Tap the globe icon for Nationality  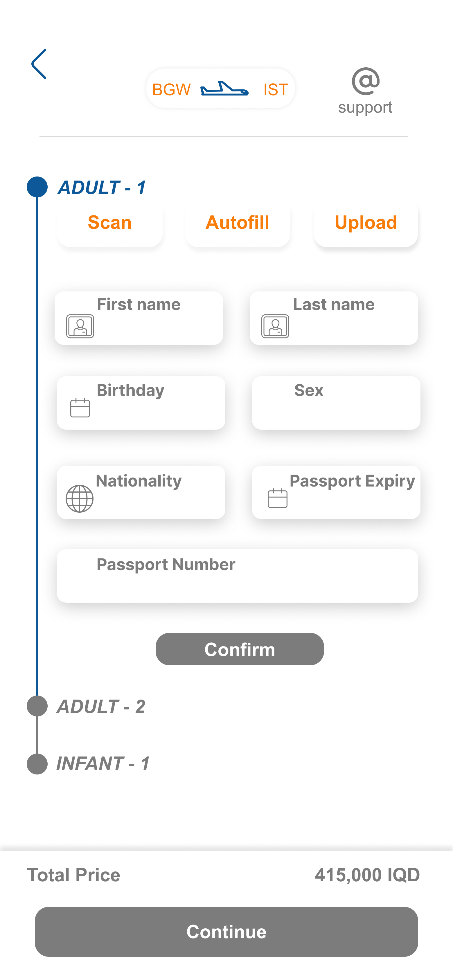point(80,498)
